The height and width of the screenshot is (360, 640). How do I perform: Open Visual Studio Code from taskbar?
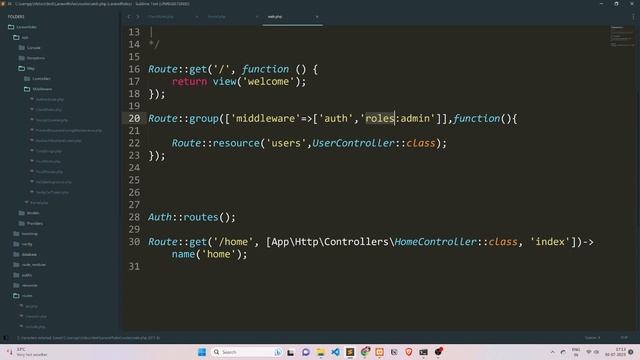335,352
